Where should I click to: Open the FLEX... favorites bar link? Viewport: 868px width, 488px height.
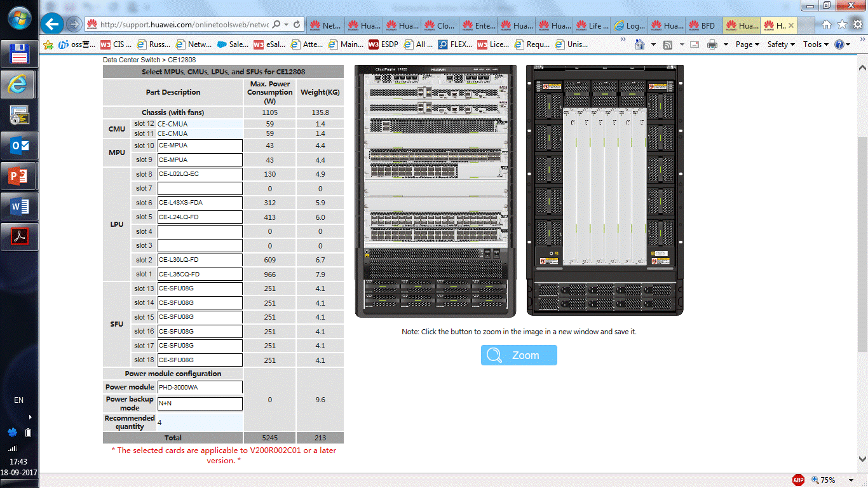point(455,44)
